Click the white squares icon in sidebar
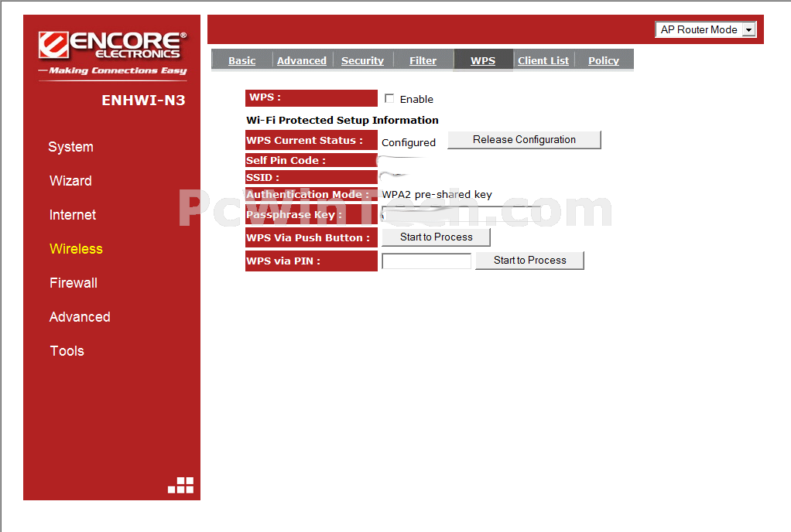 pos(180,485)
